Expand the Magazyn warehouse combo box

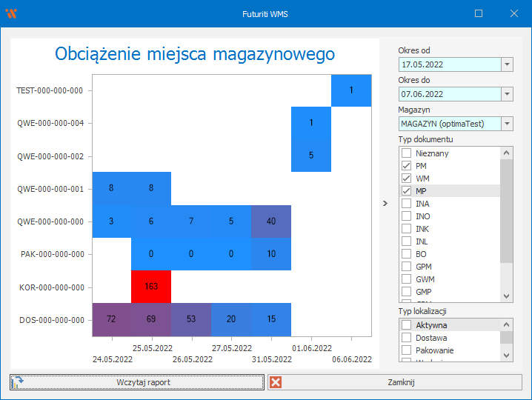pyautogui.click(x=507, y=124)
